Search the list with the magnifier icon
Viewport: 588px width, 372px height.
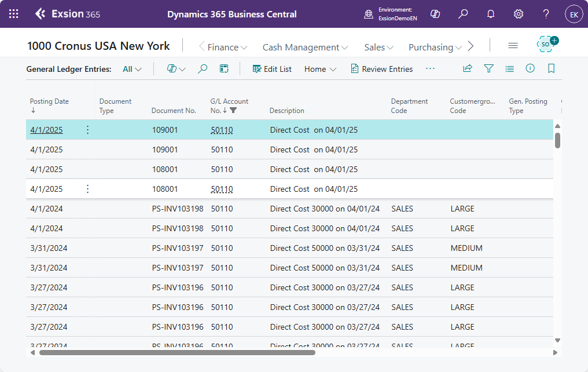(203, 69)
